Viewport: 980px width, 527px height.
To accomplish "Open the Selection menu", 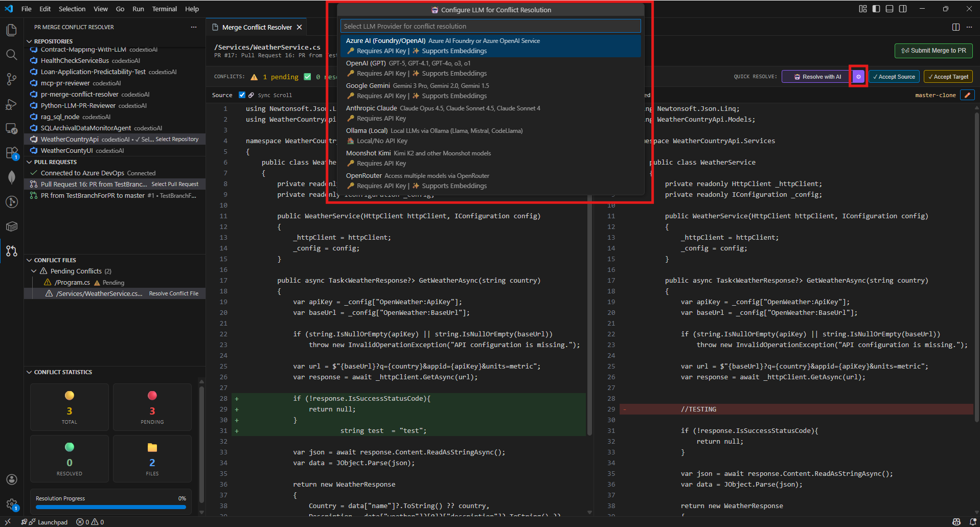I will click(72, 9).
